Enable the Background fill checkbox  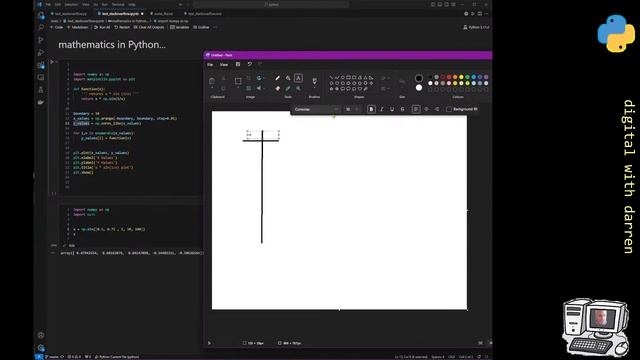point(449,109)
